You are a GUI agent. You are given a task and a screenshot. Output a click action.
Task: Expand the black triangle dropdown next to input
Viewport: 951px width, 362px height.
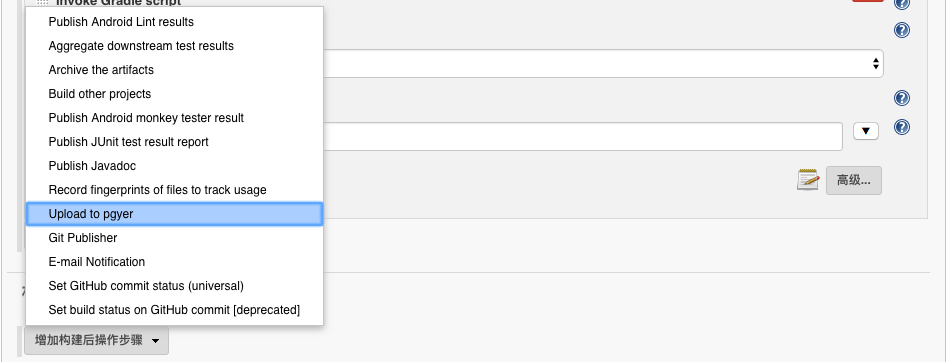865,131
